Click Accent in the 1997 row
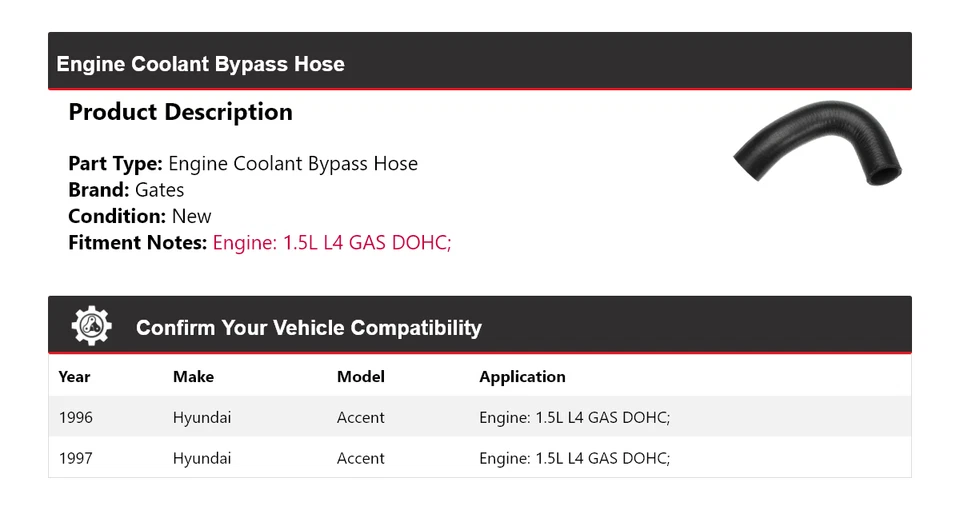 (360, 459)
